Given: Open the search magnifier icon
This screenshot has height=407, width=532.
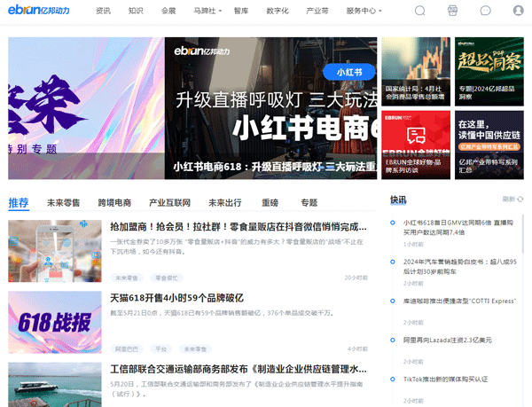Looking at the screenshot, I should point(419,11).
